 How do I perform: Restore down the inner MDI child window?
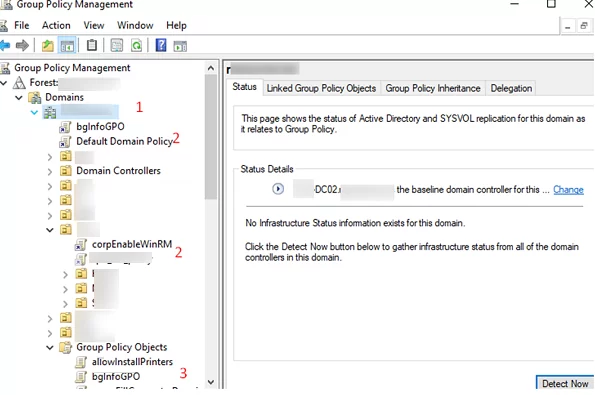coord(584,27)
